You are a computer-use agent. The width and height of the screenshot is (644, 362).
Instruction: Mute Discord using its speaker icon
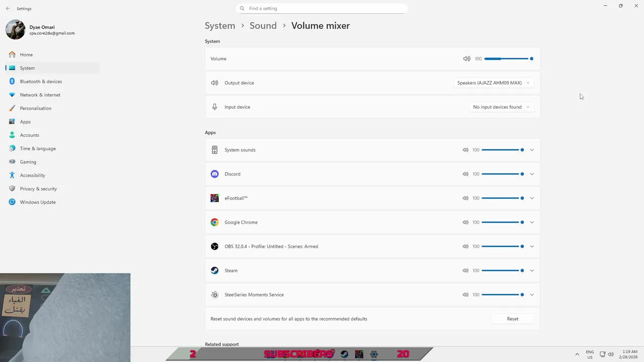click(x=465, y=174)
